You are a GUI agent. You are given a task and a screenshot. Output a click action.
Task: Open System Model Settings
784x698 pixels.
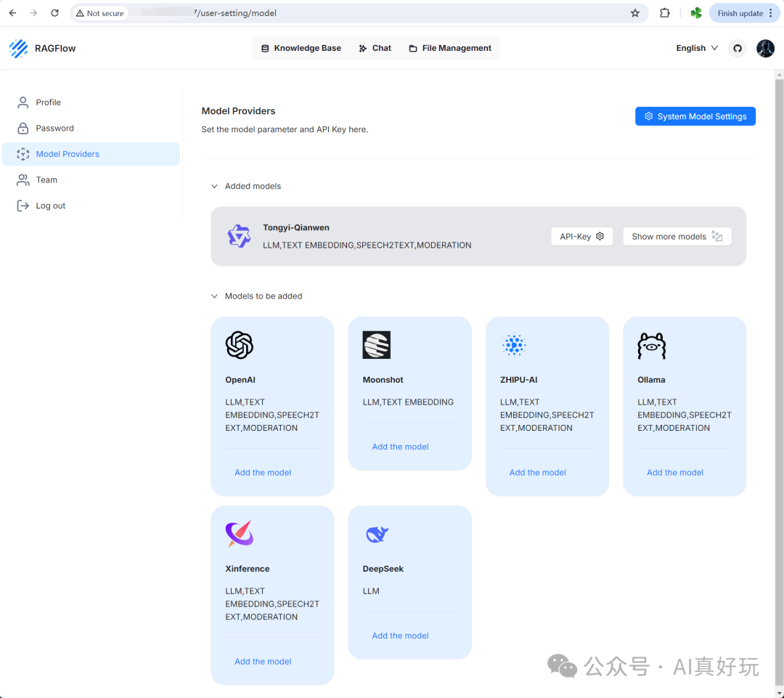(695, 116)
